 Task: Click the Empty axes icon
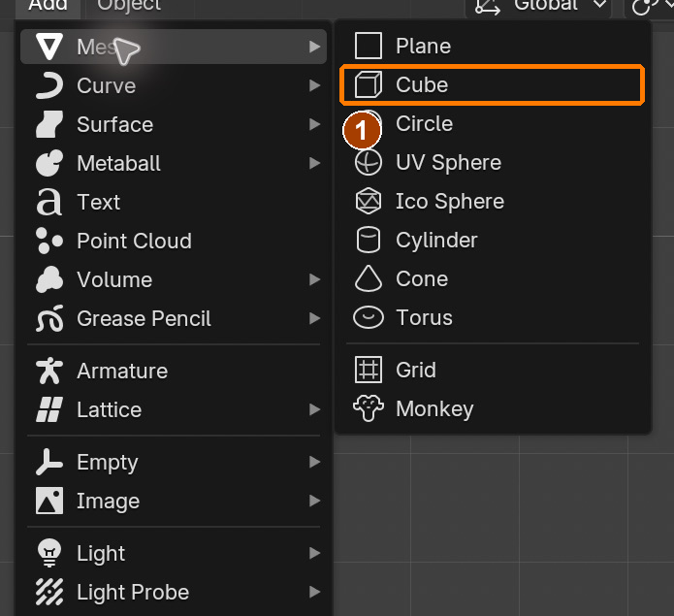[x=49, y=462]
